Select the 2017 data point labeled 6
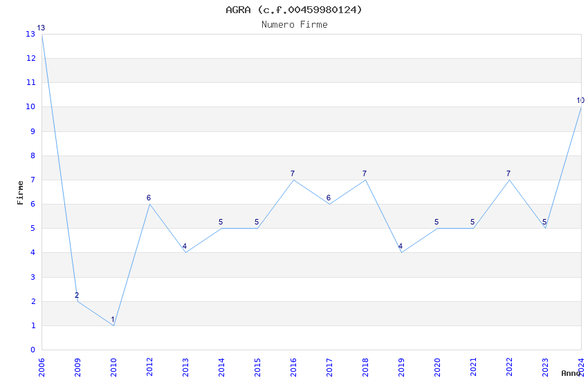Viewport: 588px width, 380px height. pos(329,204)
